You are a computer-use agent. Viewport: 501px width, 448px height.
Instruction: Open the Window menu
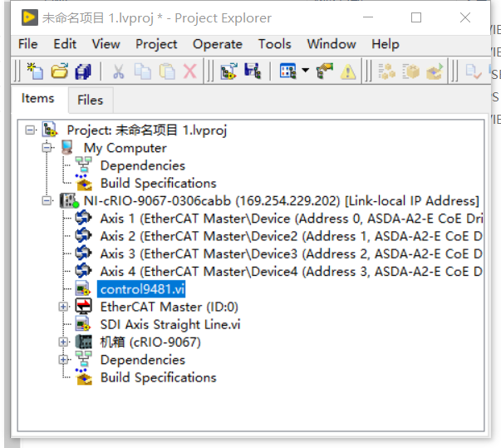pos(332,44)
